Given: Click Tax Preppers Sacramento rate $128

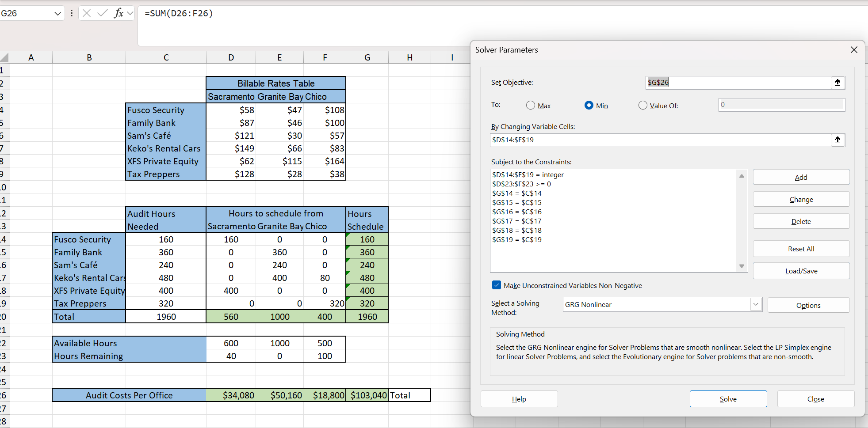Looking at the screenshot, I should (231, 174).
